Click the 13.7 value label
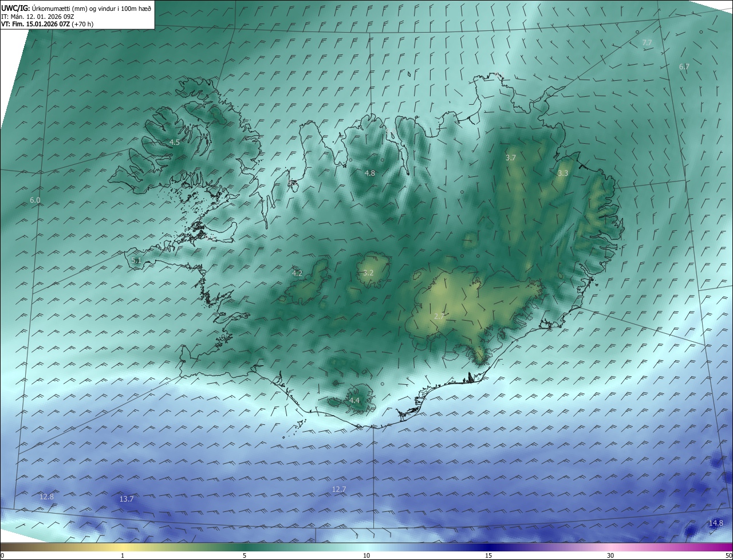The height and width of the screenshot is (560, 733). point(127,499)
